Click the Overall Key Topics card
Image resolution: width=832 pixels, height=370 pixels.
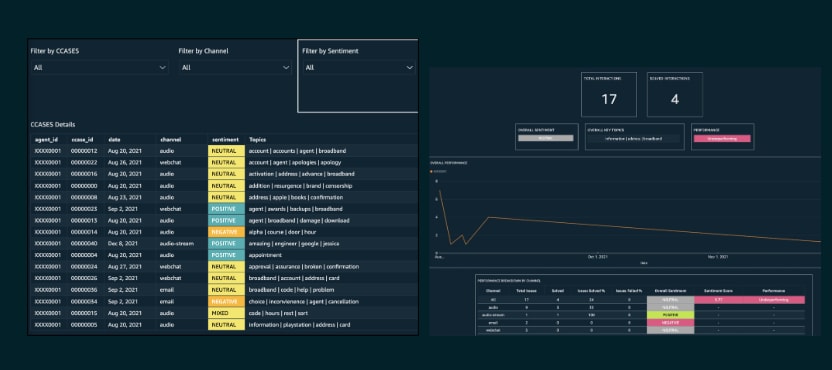pos(635,137)
